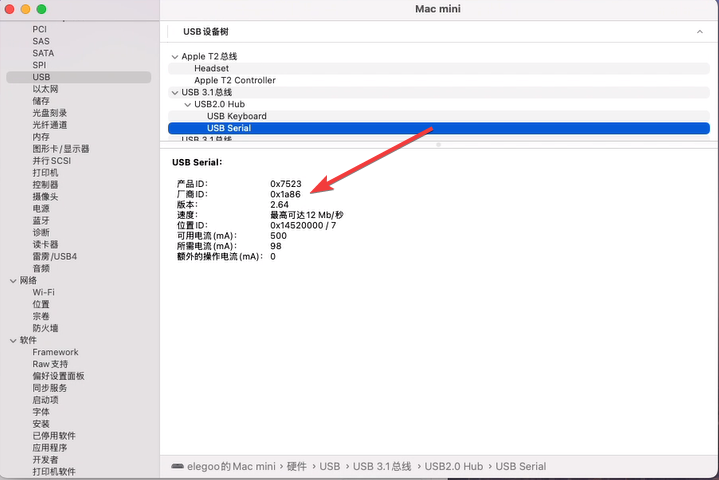
Task: Select 音频 in the sidebar
Action: point(41,268)
